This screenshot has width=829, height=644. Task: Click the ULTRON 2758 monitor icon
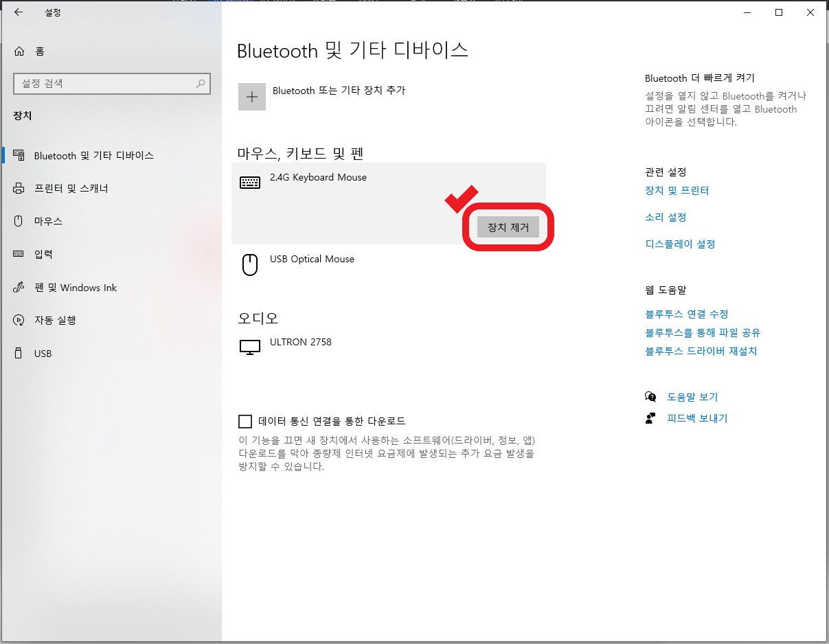pyautogui.click(x=250, y=347)
